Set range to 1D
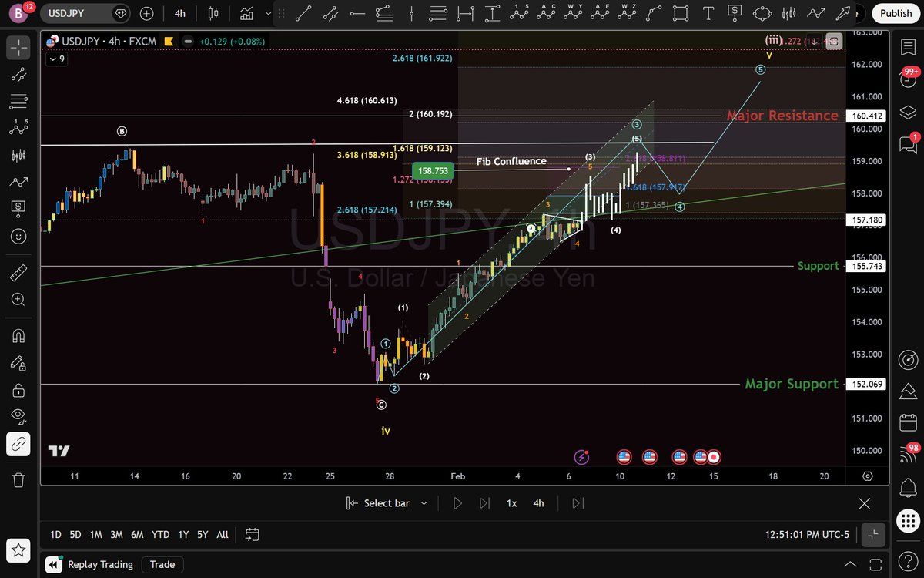924x578 pixels. coord(56,534)
